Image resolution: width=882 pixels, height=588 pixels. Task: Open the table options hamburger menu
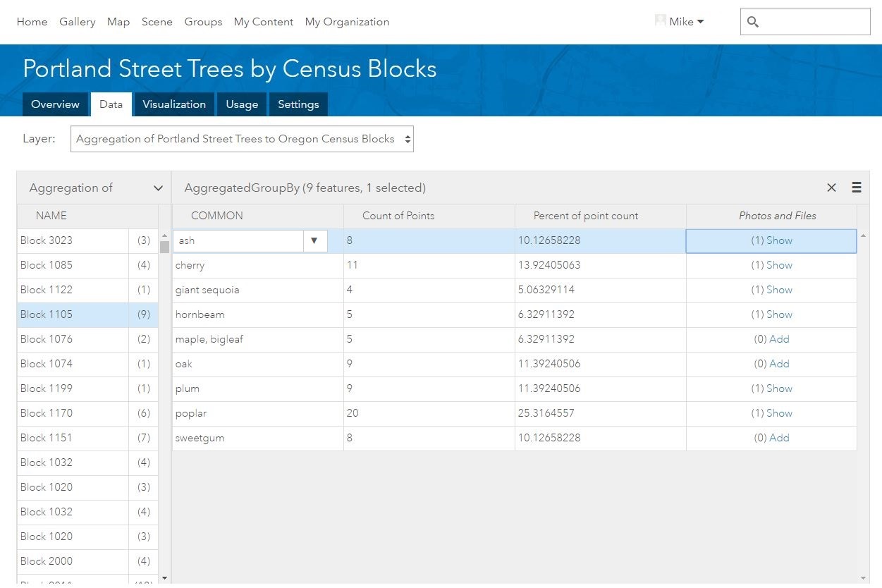pyautogui.click(x=857, y=188)
